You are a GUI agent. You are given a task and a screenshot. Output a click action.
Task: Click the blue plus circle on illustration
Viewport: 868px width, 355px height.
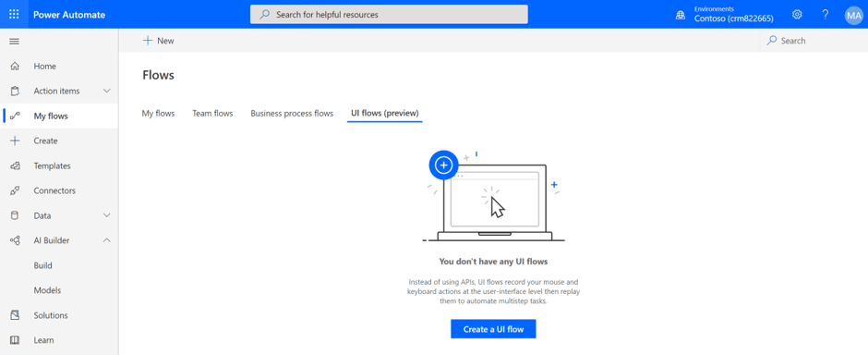click(443, 165)
